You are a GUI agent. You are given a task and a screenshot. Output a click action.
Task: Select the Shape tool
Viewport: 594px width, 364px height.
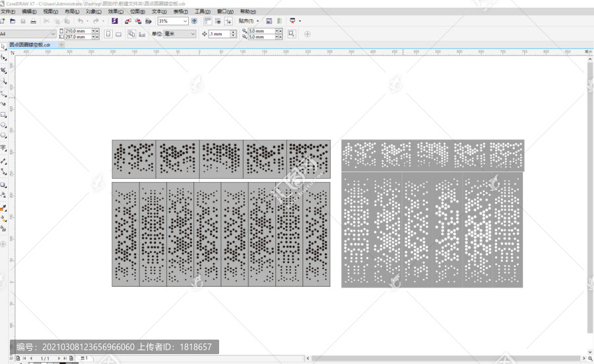pos(3,57)
